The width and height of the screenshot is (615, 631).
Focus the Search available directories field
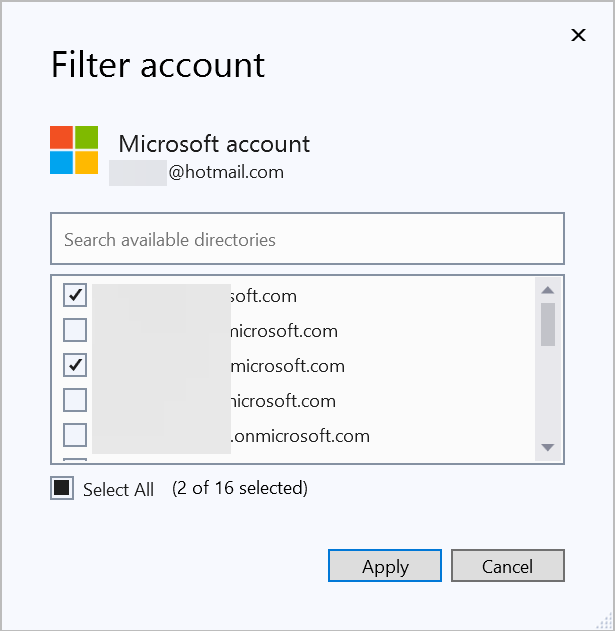[x=308, y=239]
